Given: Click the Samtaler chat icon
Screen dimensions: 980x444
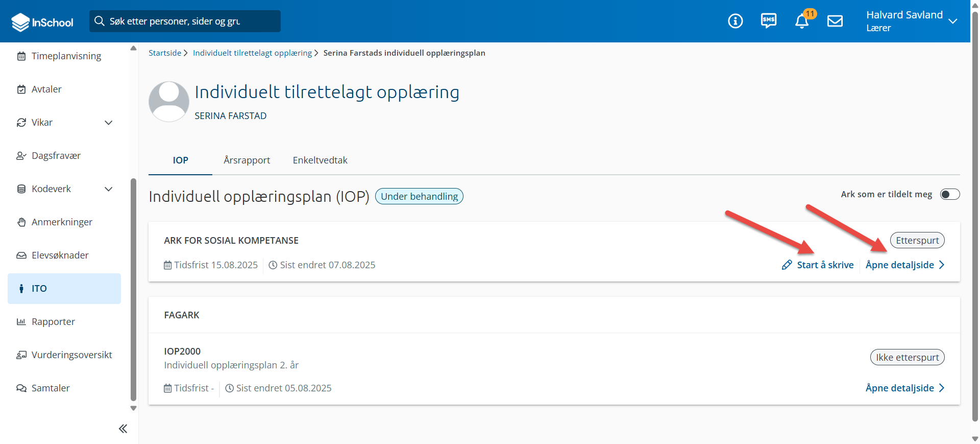Looking at the screenshot, I should 21,388.
